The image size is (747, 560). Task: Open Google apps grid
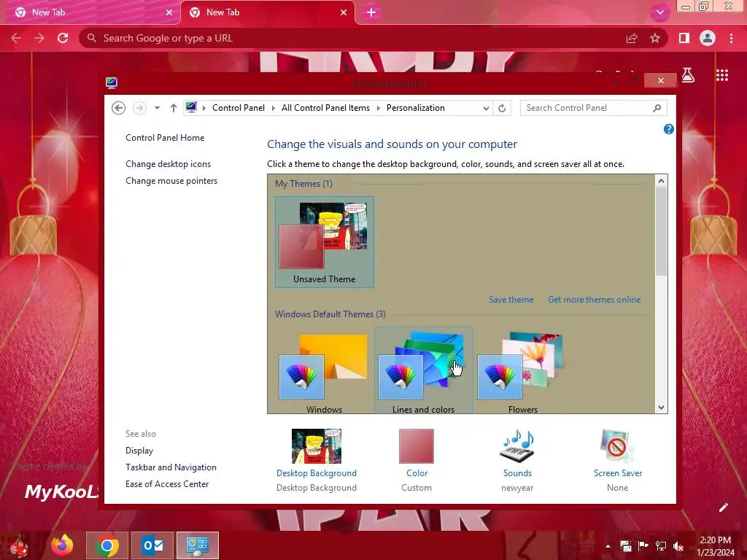click(722, 75)
